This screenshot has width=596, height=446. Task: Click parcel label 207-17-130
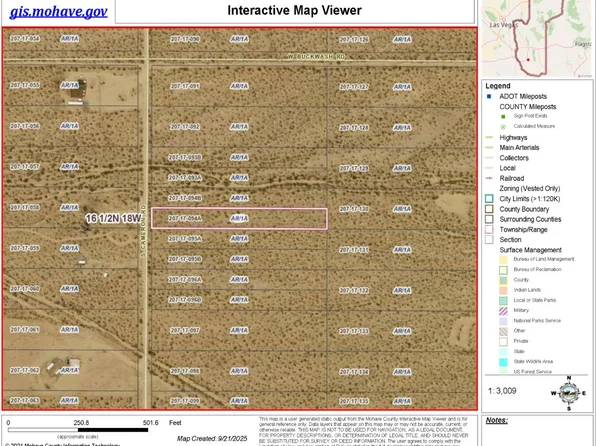(354, 209)
